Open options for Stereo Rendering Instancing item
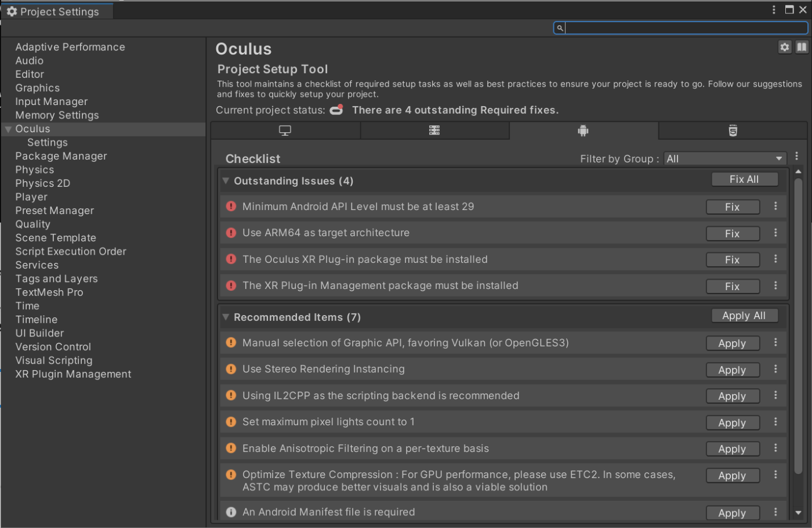Viewport: 812px width, 528px height. point(775,369)
